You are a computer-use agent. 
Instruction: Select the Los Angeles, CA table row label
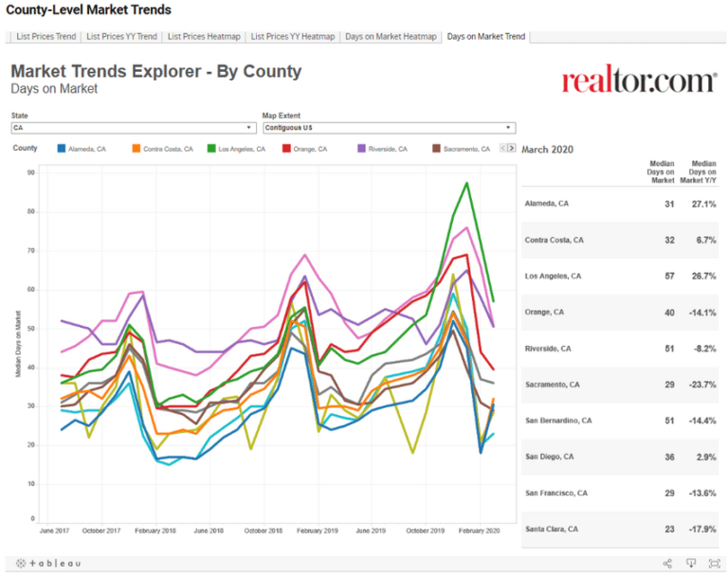(x=553, y=276)
